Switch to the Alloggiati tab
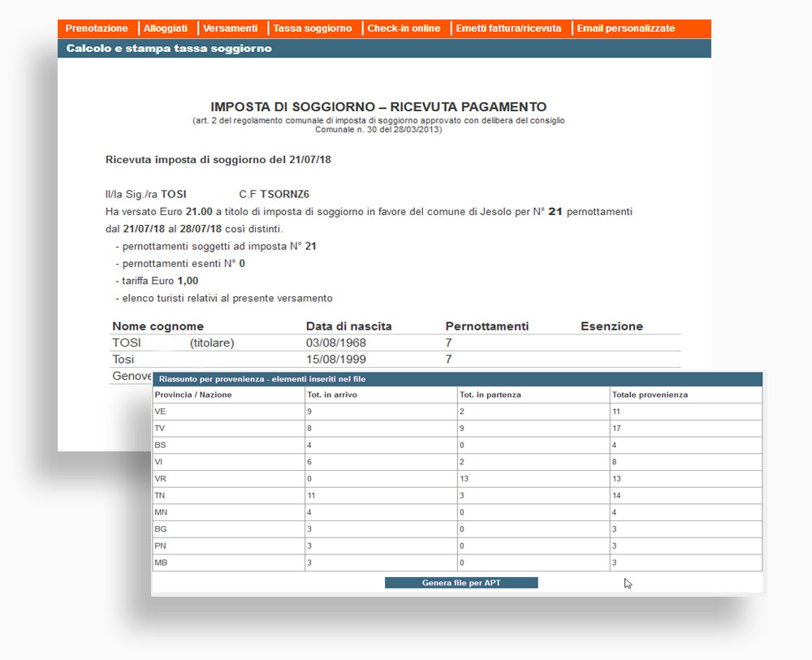The image size is (812, 660). point(166,28)
